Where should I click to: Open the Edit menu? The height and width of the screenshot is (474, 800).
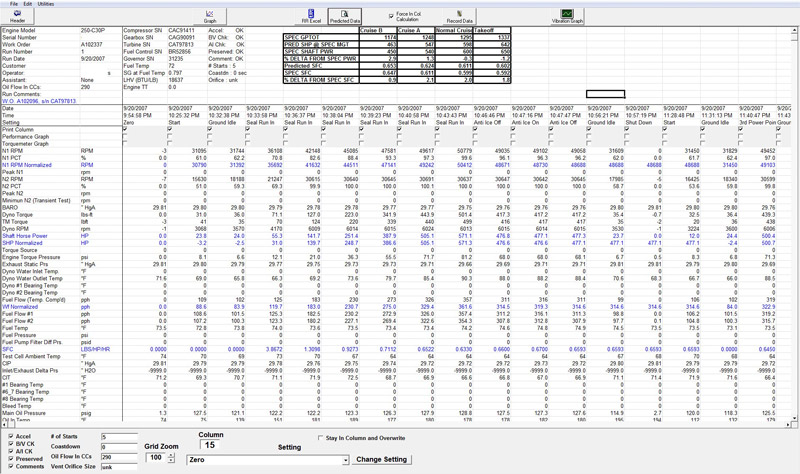[x=27, y=4]
